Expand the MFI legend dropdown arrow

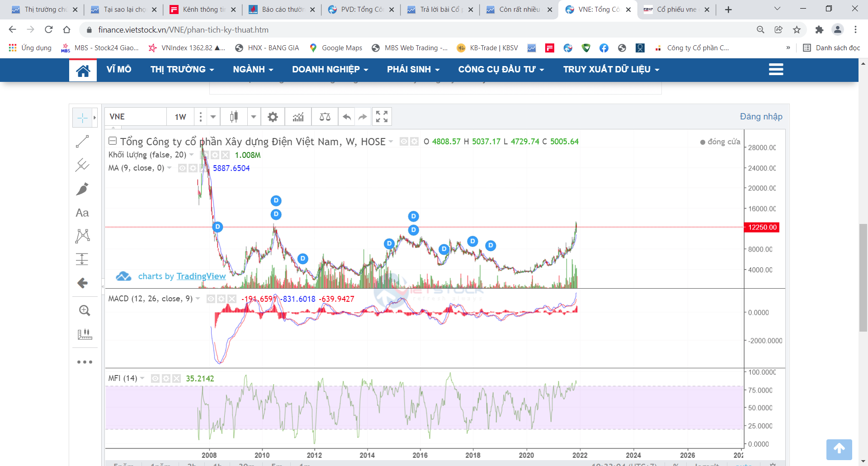142,379
